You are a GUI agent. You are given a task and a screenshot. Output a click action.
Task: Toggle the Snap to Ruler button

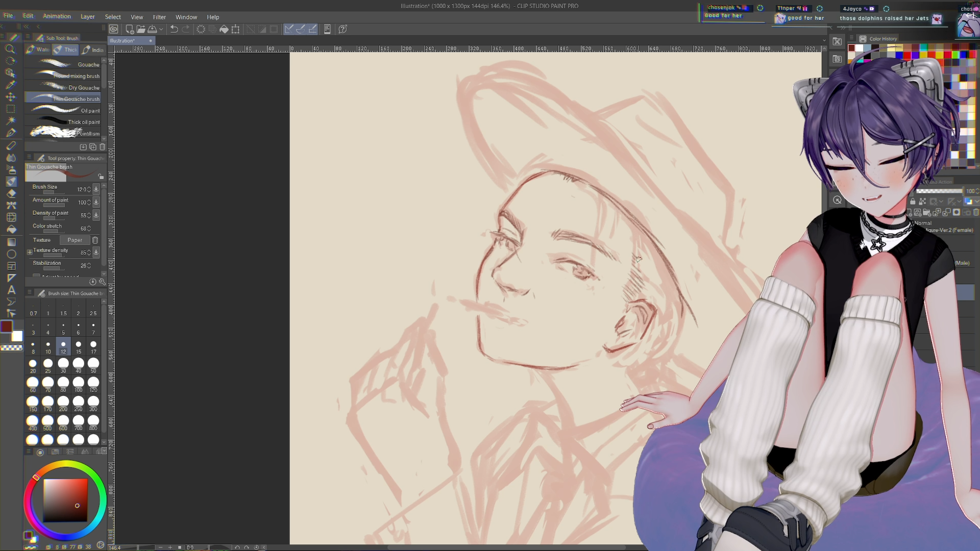click(x=289, y=29)
